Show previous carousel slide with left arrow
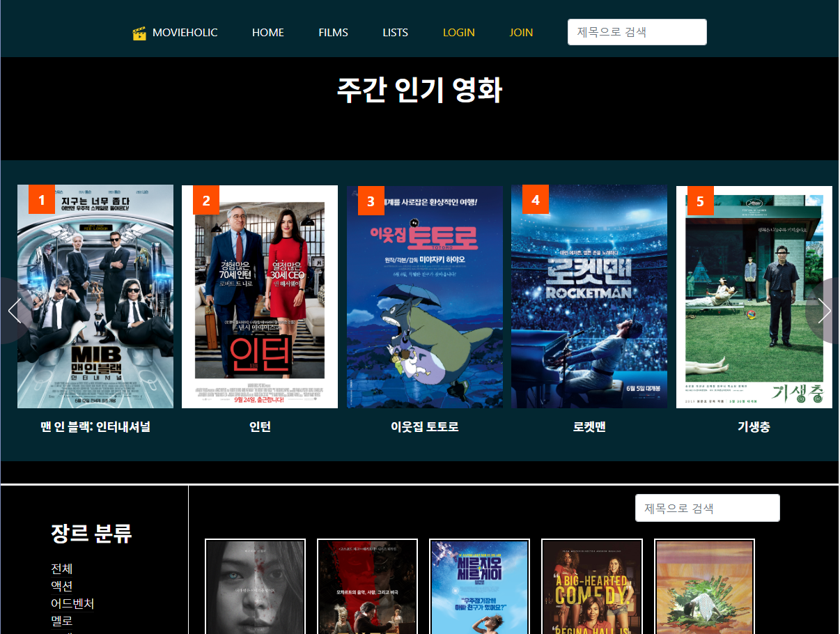 15,311
